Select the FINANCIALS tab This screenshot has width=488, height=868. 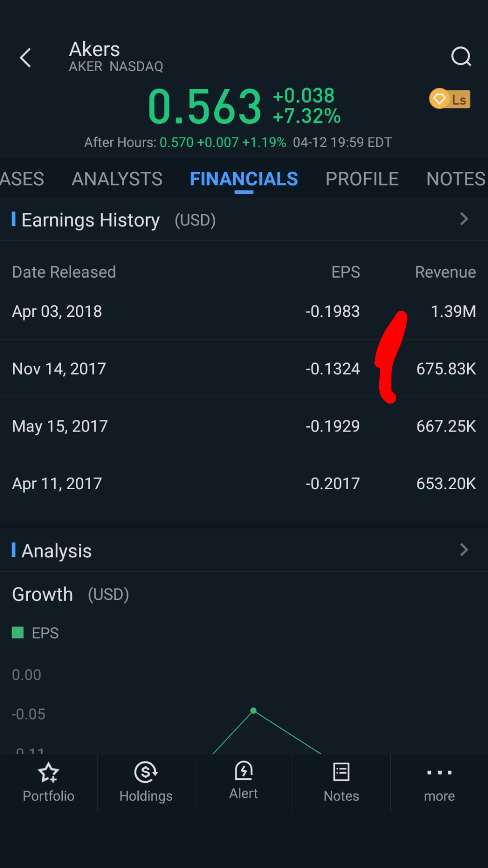tap(244, 179)
